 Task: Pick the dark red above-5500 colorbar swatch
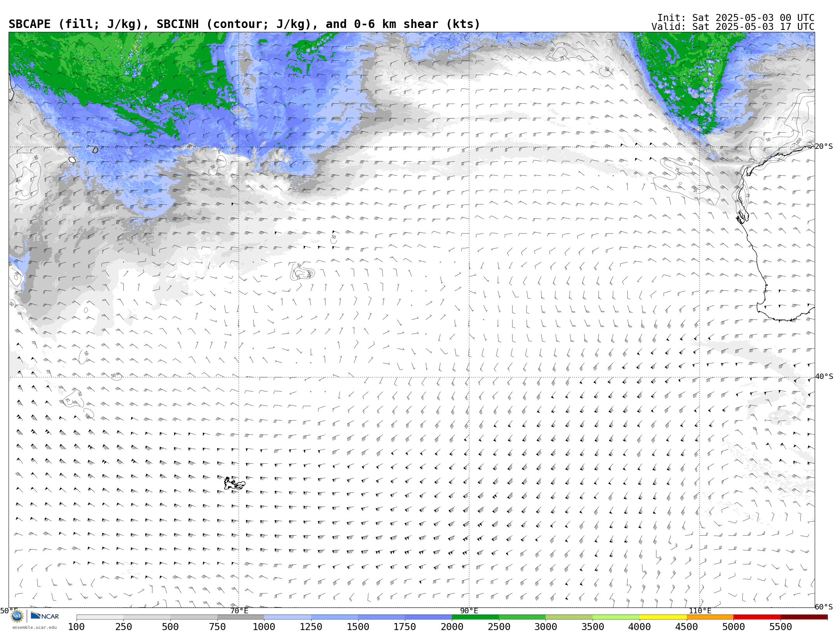point(804,617)
